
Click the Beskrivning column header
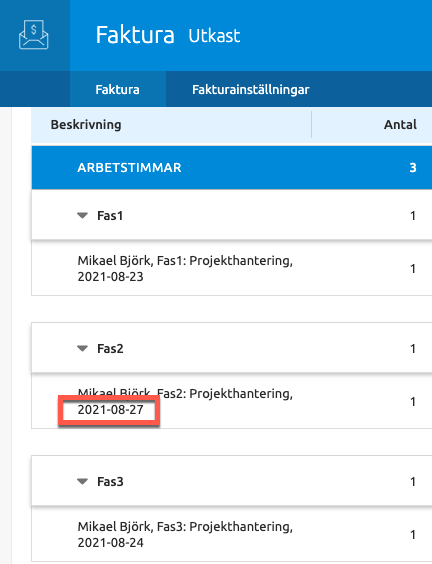tap(86, 124)
